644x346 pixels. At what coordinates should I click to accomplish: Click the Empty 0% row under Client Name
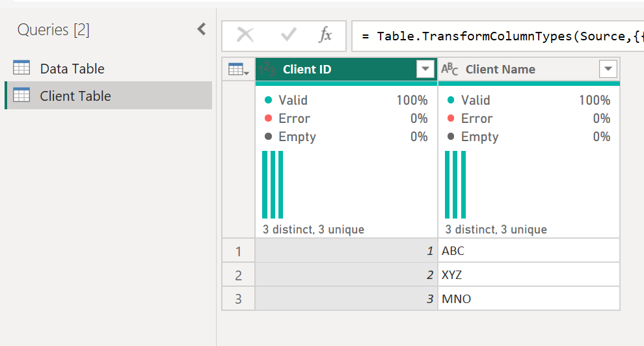click(x=529, y=137)
